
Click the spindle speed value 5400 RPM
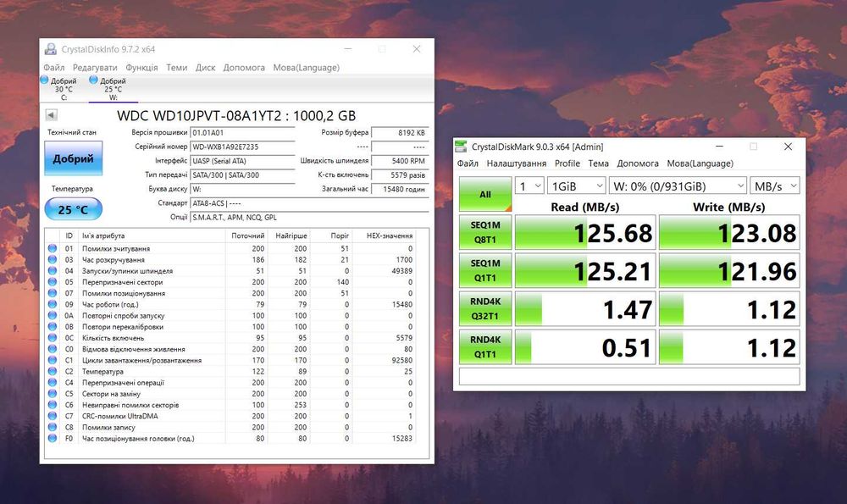pos(401,160)
